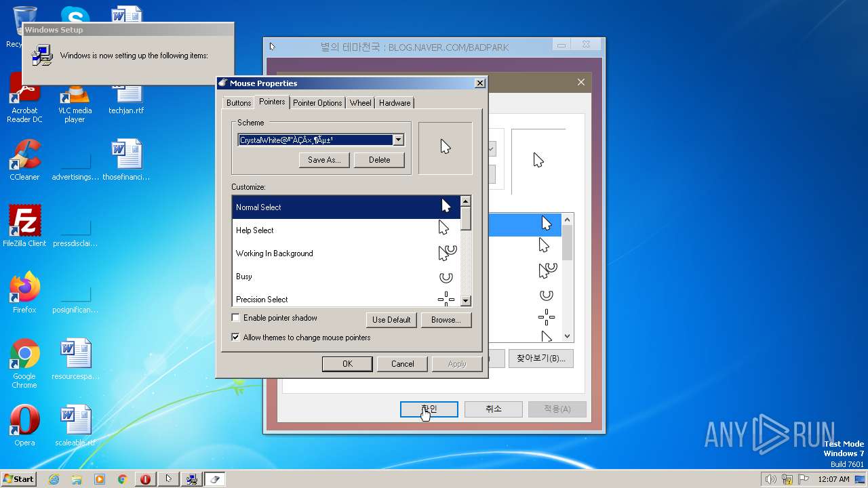
Task: Switch to Wheel tab
Action: (361, 103)
